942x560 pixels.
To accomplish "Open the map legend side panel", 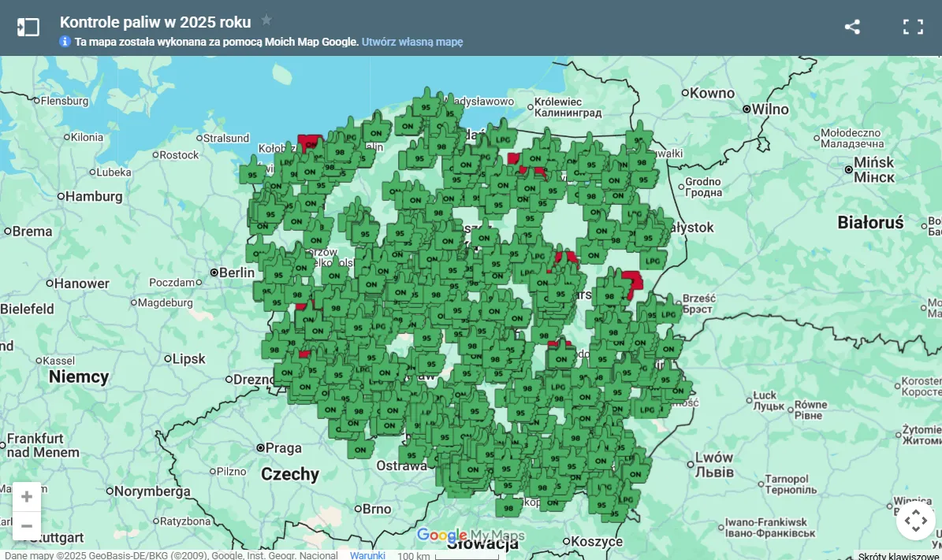I will [x=28, y=27].
